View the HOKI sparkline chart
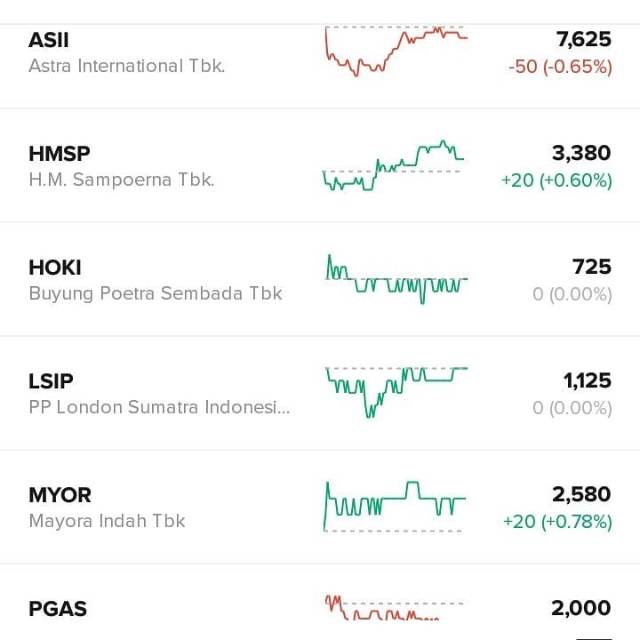 396,280
